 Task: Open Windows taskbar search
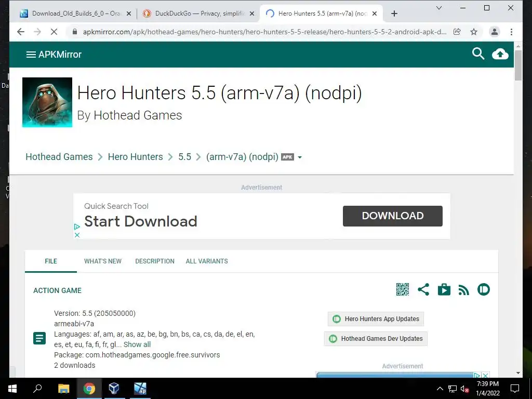[x=37, y=389]
